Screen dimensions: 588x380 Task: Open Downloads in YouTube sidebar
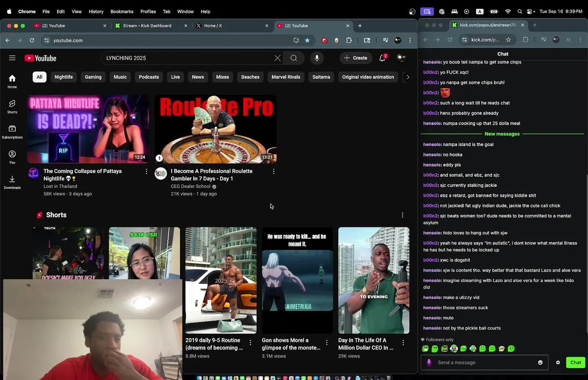pos(12,182)
